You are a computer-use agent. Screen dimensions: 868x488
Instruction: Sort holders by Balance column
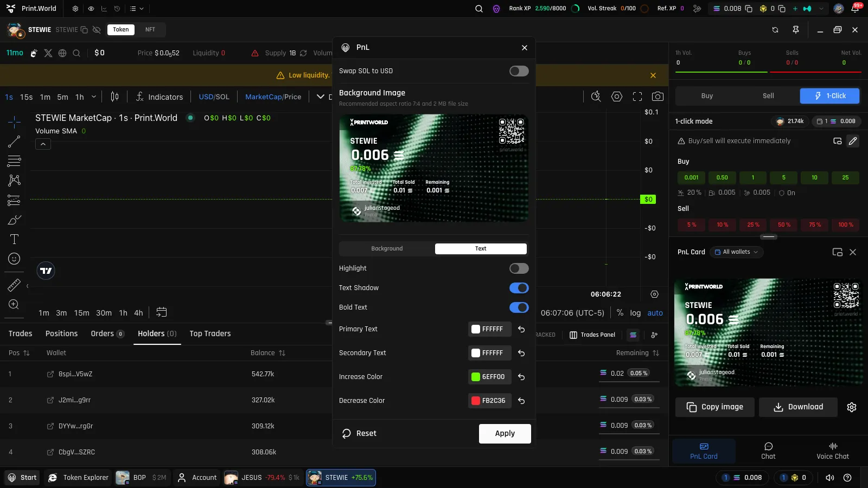pyautogui.click(x=268, y=353)
